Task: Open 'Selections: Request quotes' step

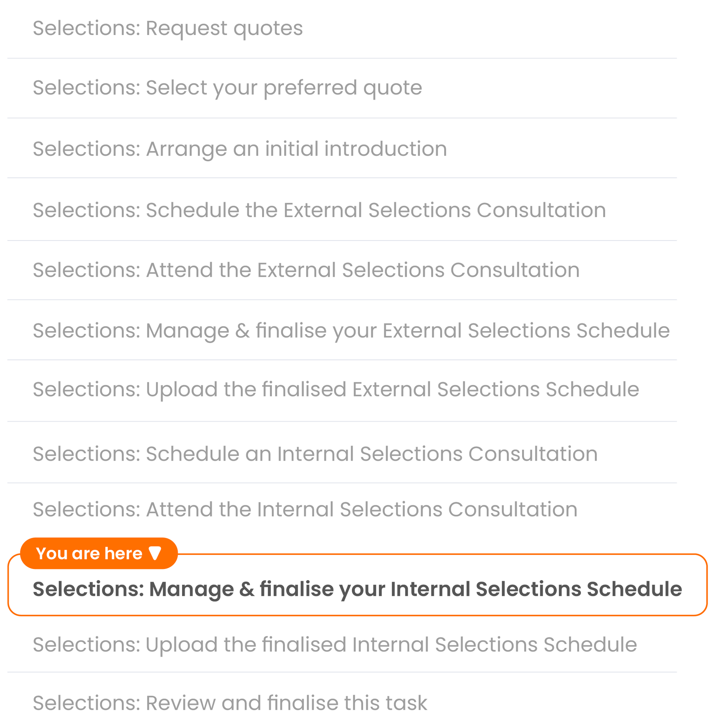Action: [x=168, y=28]
